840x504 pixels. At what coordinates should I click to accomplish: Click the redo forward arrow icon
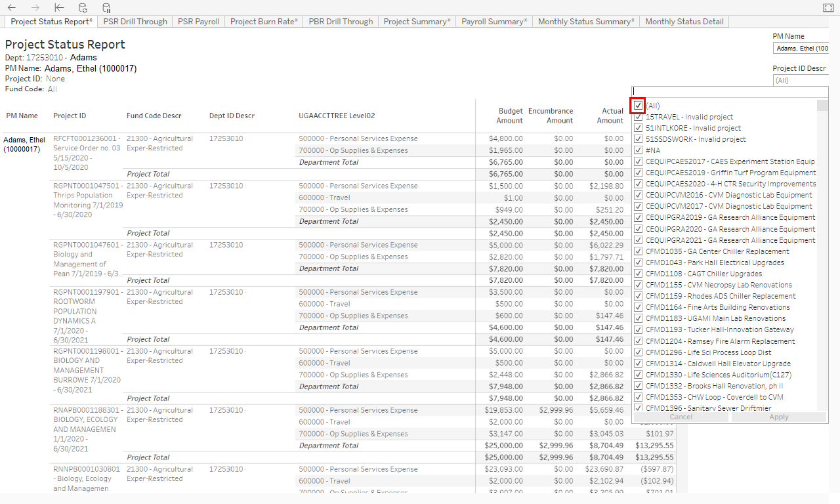pyautogui.click(x=35, y=7)
